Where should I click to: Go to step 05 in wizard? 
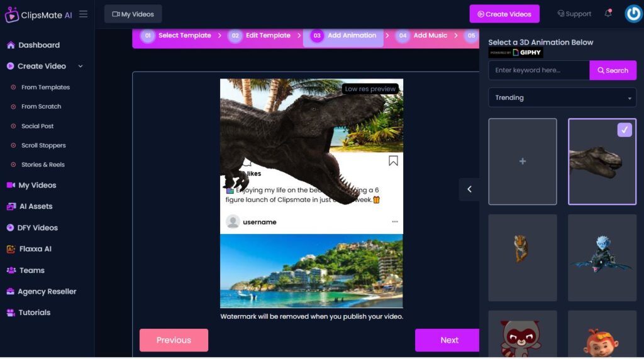[471, 36]
